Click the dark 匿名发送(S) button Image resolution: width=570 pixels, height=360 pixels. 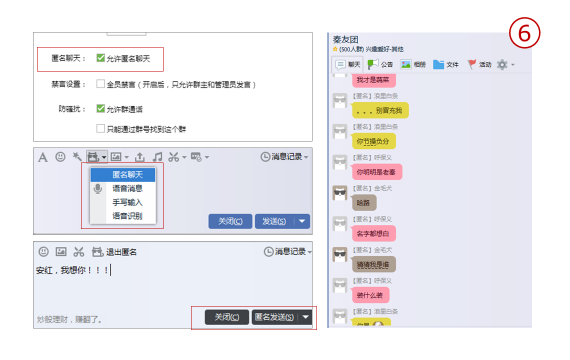[x=274, y=317]
